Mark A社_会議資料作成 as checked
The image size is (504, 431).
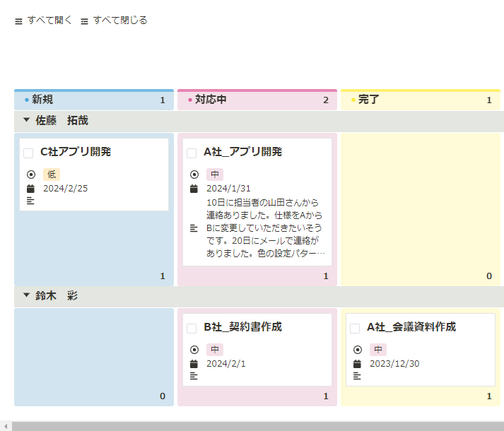click(355, 328)
